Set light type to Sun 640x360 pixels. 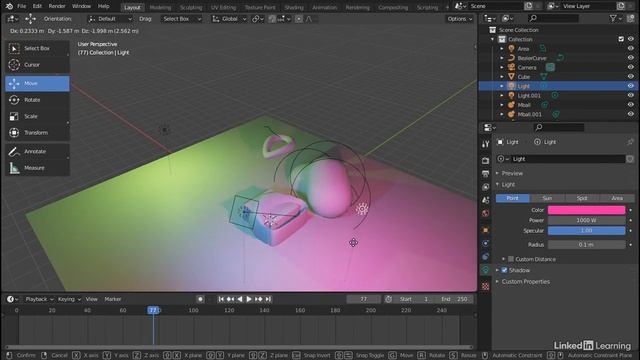pyautogui.click(x=547, y=198)
